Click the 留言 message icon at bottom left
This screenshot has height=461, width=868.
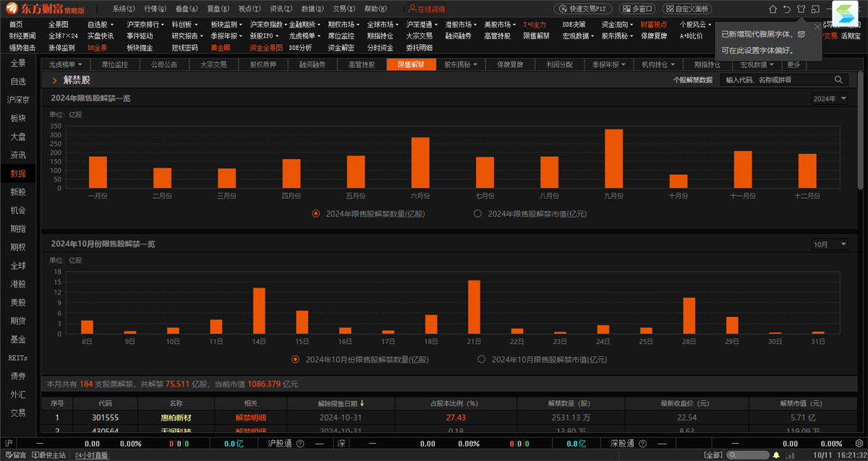click(x=16, y=455)
